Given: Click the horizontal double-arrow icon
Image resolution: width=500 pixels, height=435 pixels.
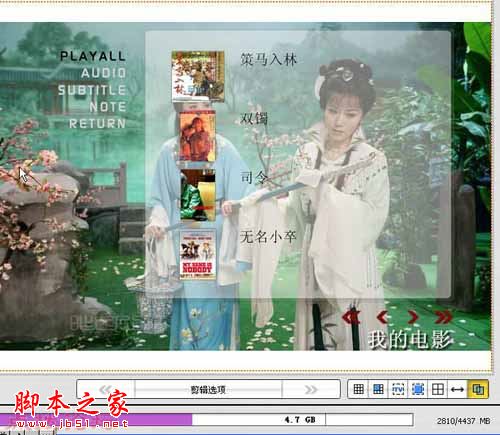Looking at the screenshot, I should point(457,389).
